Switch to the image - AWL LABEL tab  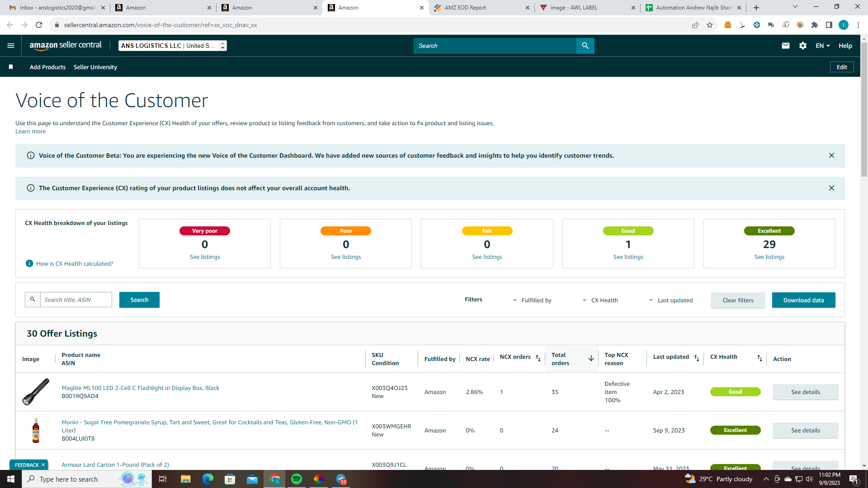point(587,8)
